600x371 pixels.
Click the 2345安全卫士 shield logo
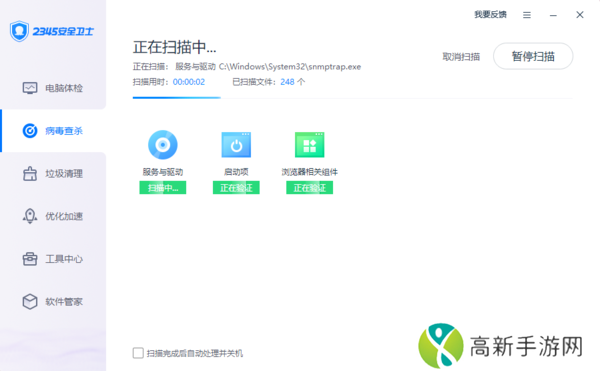[19, 31]
